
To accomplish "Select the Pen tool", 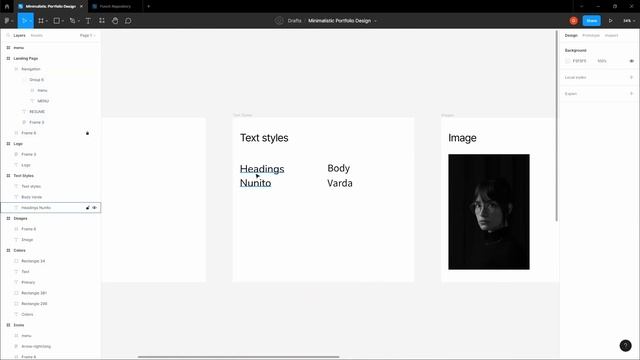I will pos(72,20).
